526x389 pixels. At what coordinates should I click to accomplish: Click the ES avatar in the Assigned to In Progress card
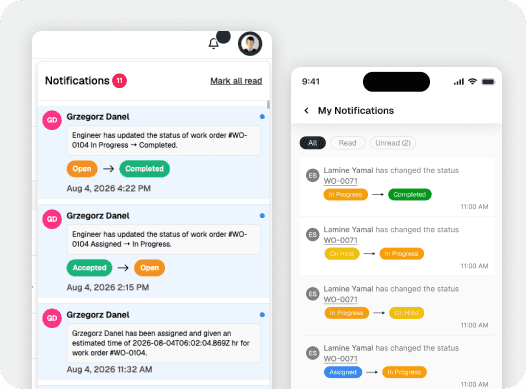(313, 353)
